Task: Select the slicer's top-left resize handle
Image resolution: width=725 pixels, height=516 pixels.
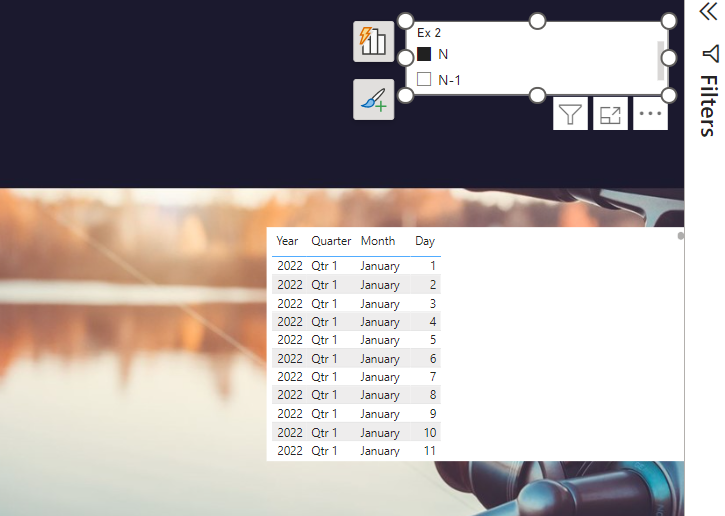Action: coord(406,21)
